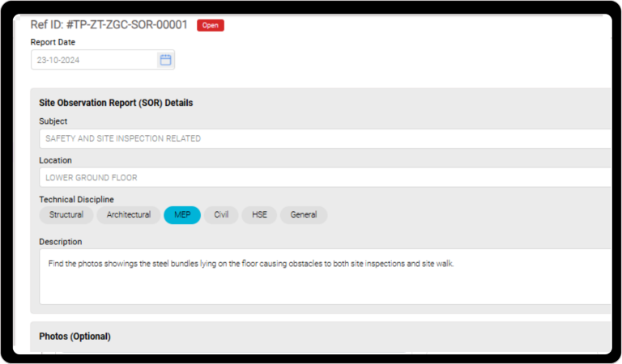The height and width of the screenshot is (364, 622).
Task: Toggle the highlighted MEP discipline chip
Action: [182, 215]
